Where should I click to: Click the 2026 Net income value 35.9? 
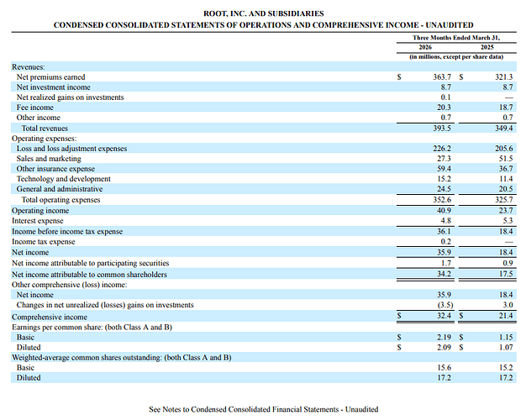[444, 252]
